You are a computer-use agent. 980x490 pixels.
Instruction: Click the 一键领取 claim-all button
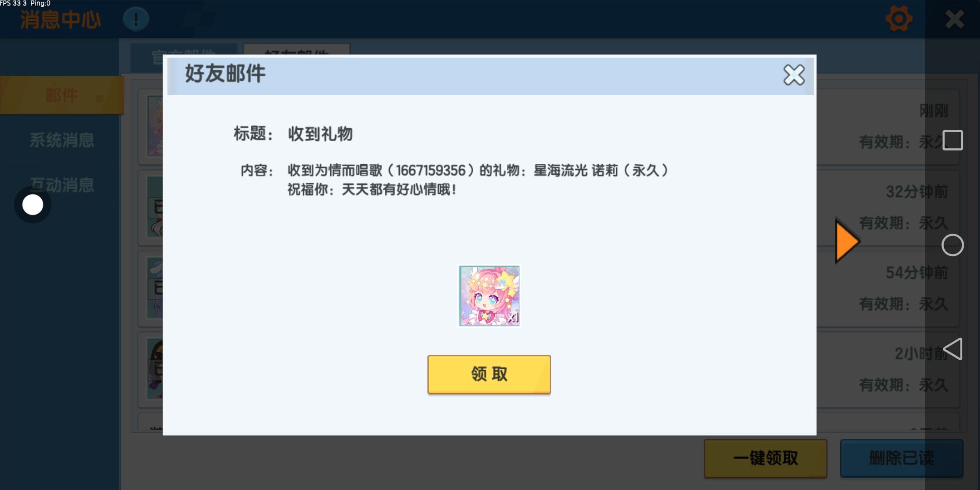[x=765, y=458]
